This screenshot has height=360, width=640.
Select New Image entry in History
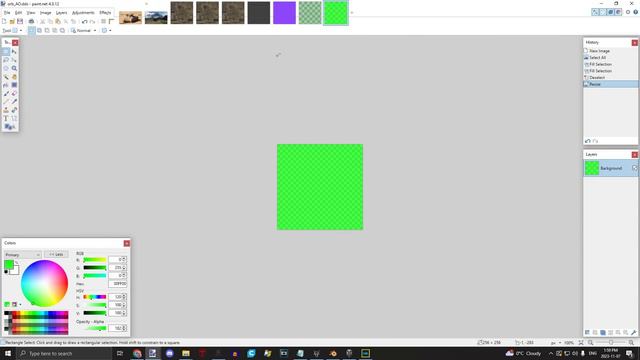[x=611, y=51]
